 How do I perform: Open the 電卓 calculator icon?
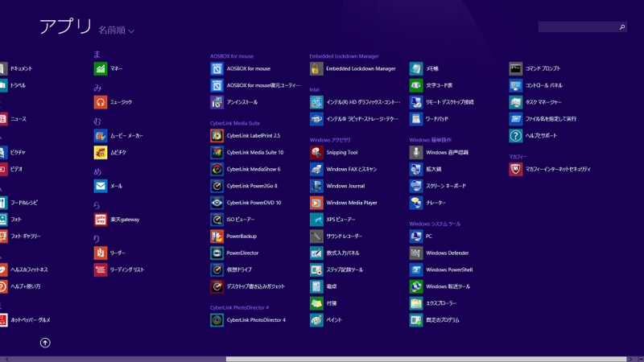pos(316,286)
